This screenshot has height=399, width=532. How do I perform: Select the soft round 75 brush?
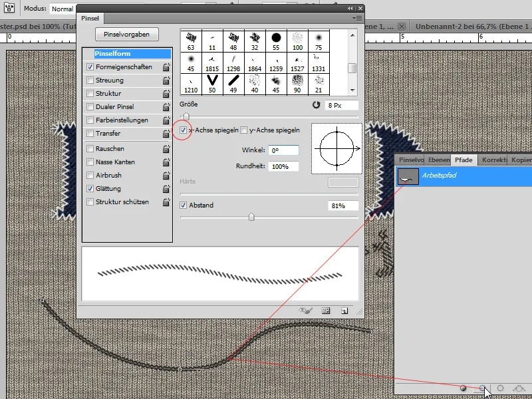(319, 41)
